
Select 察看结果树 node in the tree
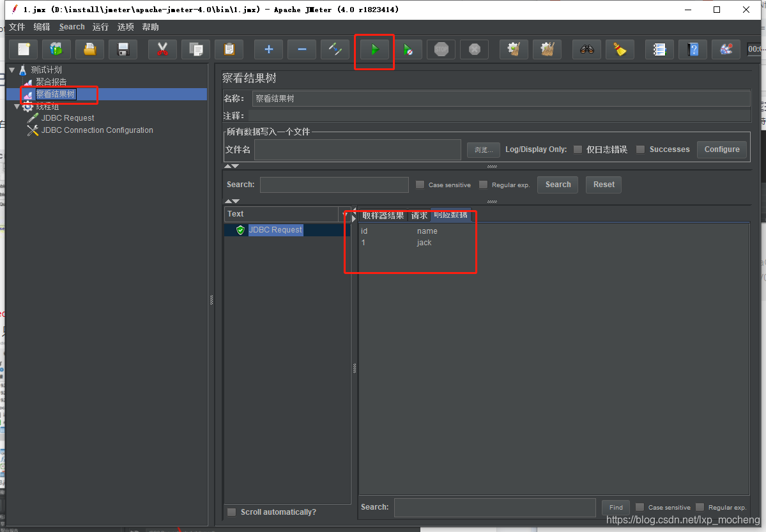[55, 95]
